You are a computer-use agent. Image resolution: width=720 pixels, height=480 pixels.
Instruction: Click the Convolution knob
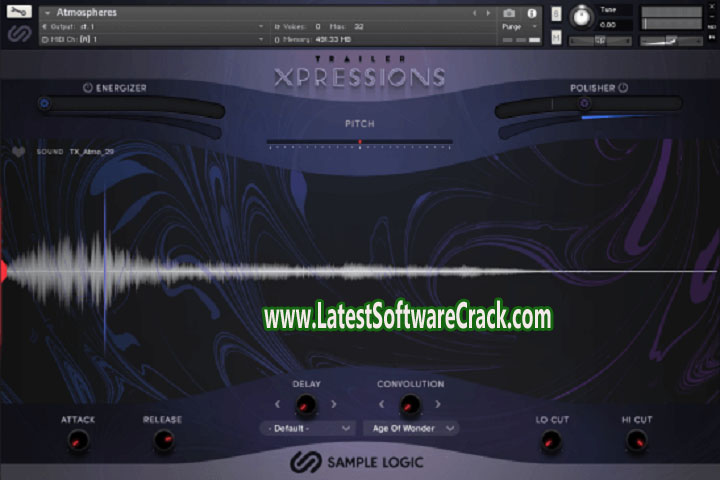click(410, 405)
